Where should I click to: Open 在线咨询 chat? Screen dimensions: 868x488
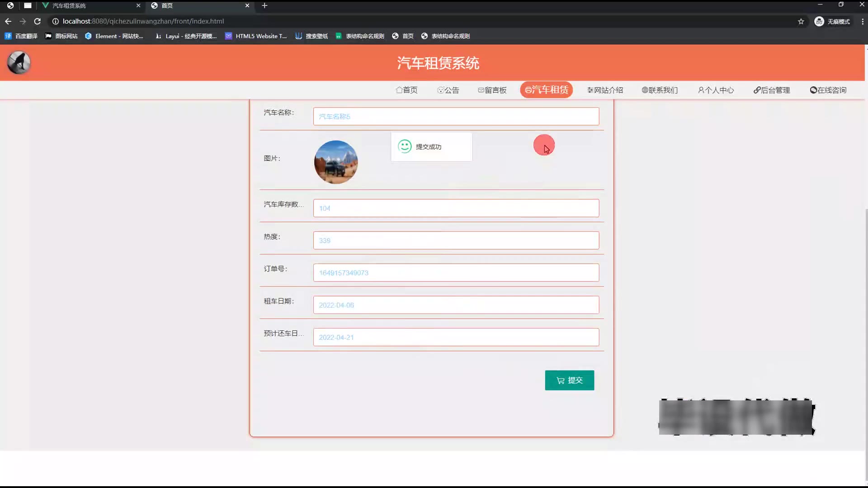tap(828, 90)
